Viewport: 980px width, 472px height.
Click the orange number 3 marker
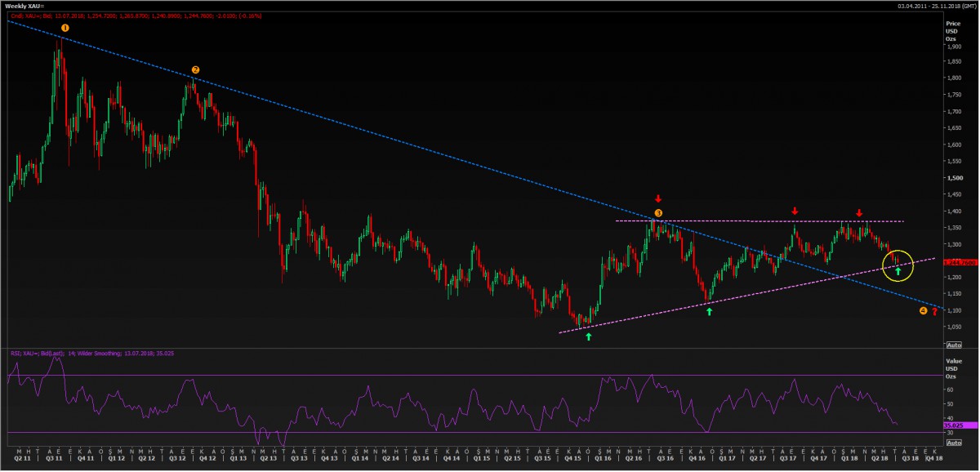(658, 213)
